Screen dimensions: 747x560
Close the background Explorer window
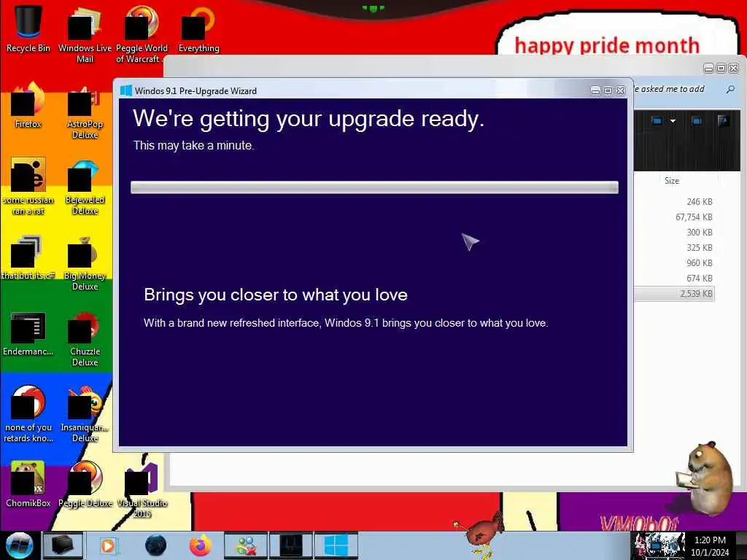(x=734, y=69)
